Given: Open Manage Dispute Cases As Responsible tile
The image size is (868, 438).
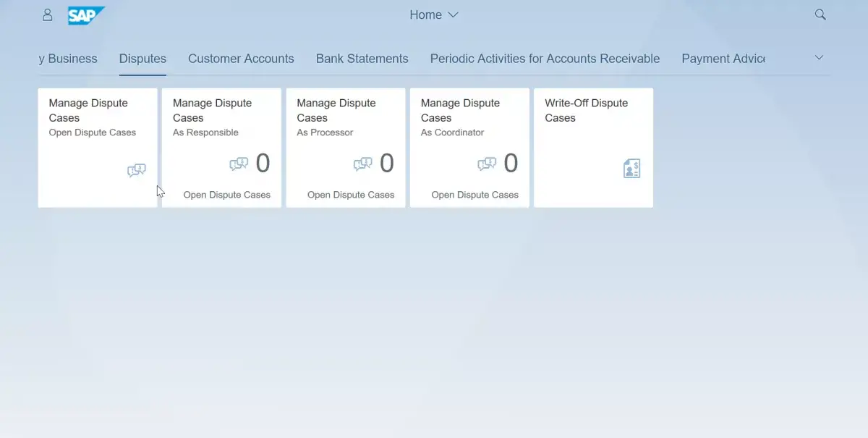Looking at the screenshot, I should 221,148.
